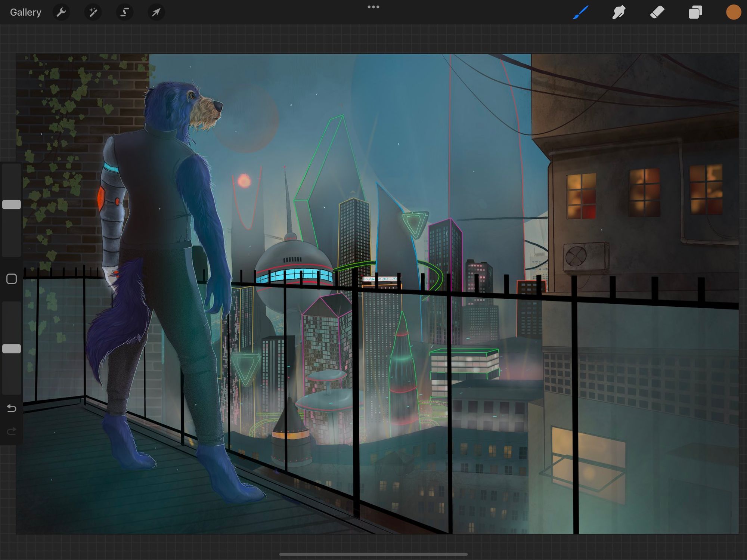Click the brush opacity slider handle

pos(12,349)
